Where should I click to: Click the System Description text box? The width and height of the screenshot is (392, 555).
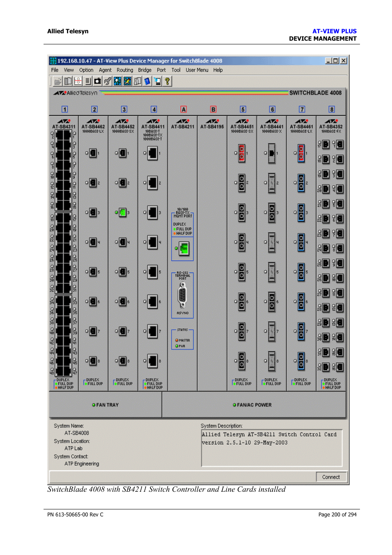click(x=272, y=448)
